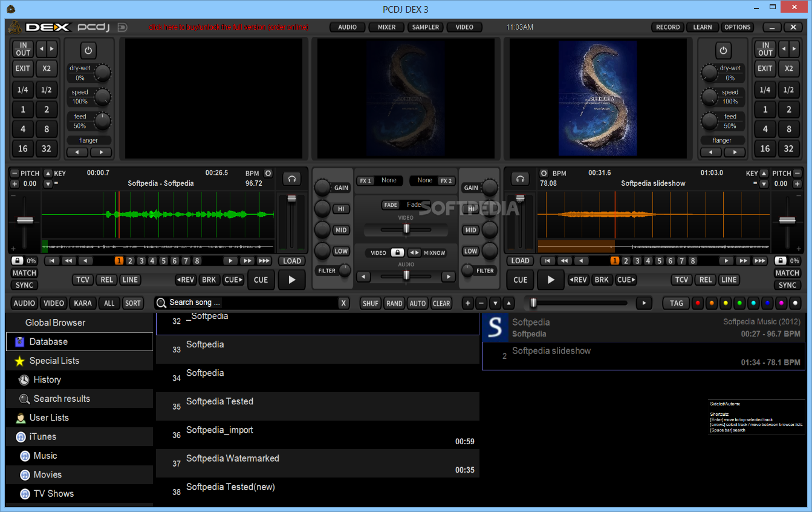Click LOAD on the right deck
The height and width of the screenshot is (512, 812).
(520, 261)
